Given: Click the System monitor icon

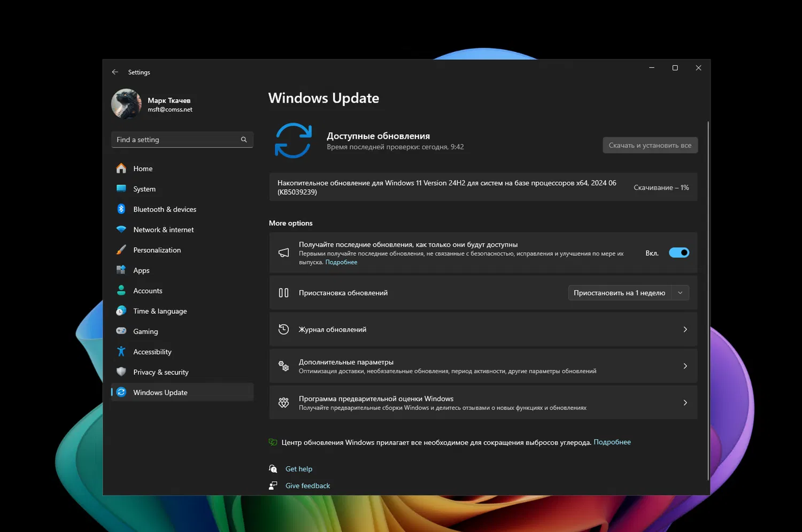Looking at the screenshot, I should [x=121, y=189].
